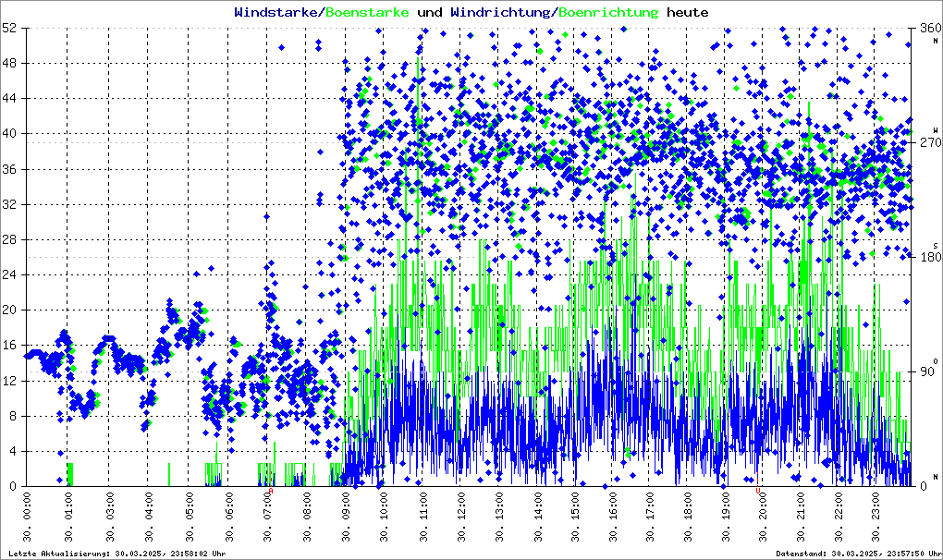
Task: Click the 360 degree label on right axis
Action: pos(925,29)
